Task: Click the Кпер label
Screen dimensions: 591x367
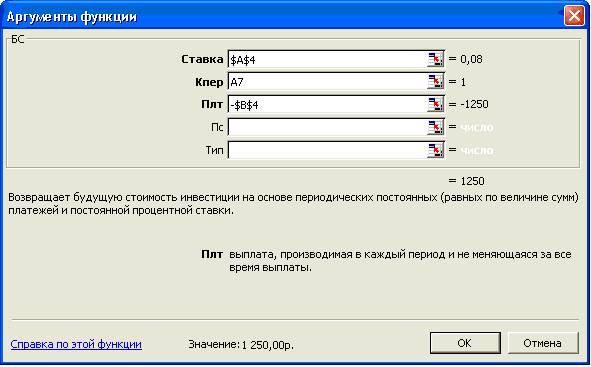Action: (209, 82)
